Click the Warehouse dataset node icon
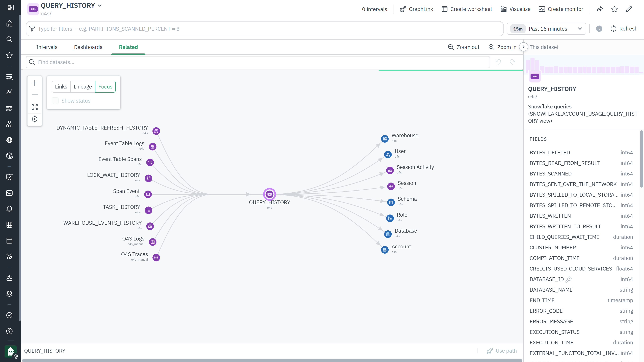 point(385,138)
